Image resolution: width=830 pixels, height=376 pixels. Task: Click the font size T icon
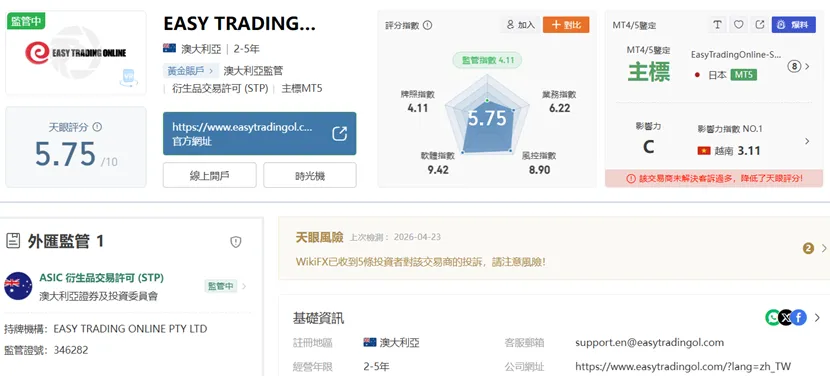point(717,24)
